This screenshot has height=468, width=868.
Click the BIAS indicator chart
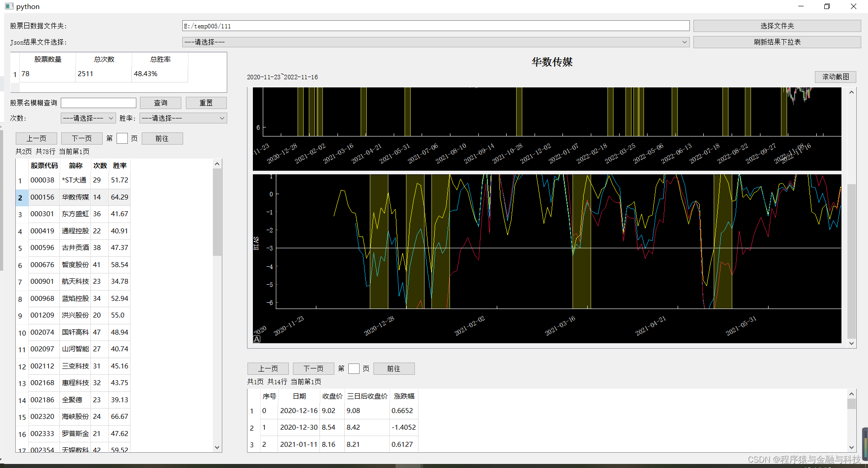click(547, 259)
